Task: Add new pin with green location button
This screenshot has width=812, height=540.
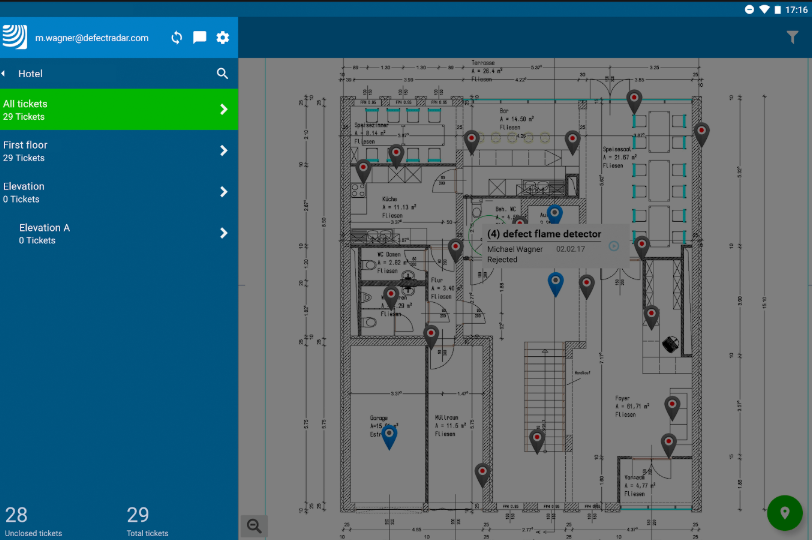Action: 785,513
